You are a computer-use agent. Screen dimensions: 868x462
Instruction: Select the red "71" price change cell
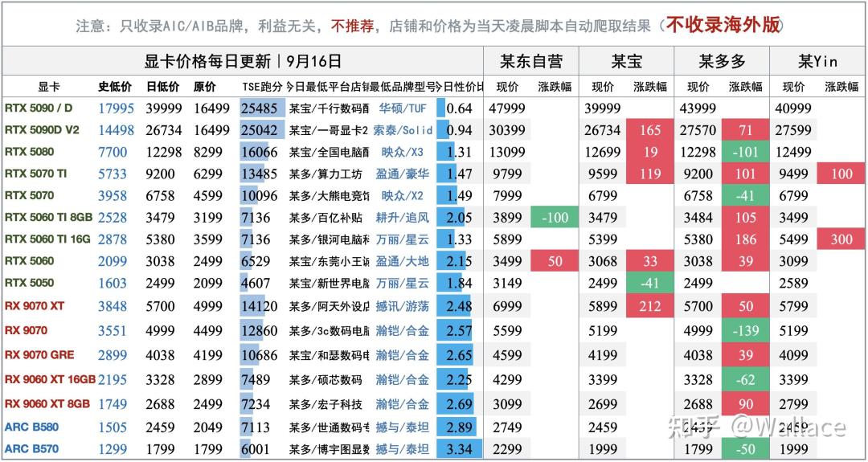[x=744, y=130]
